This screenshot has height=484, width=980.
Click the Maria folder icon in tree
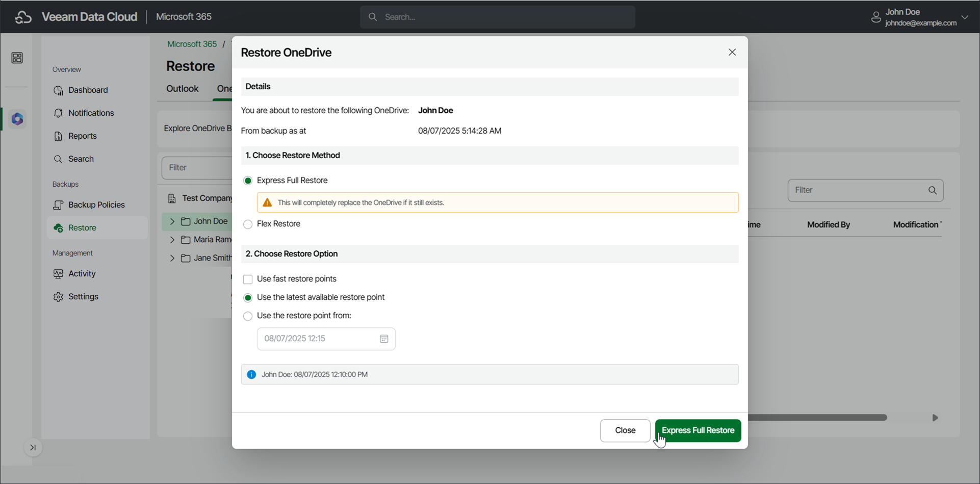pos(186,240)
